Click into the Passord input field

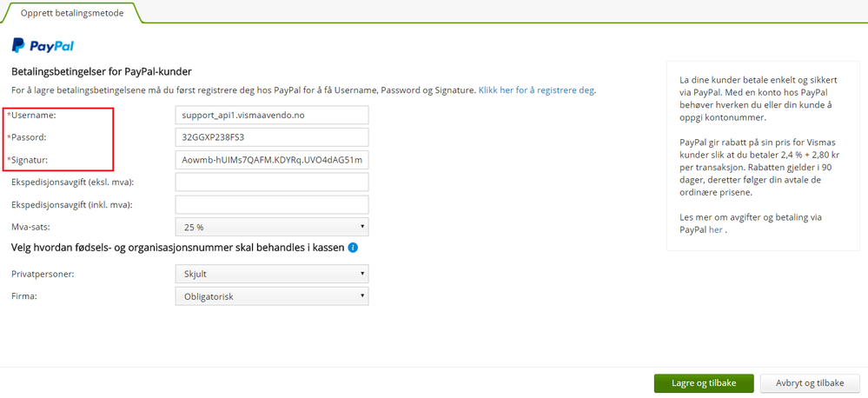click(x=271, y=137)
